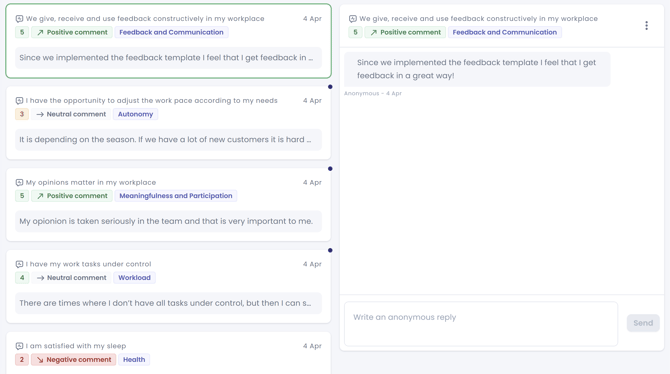Click title 'I have the opportunity to adjust the work pace'
Image resolution: width=670 pixels, height=374 pixels.
click(151, 101)
